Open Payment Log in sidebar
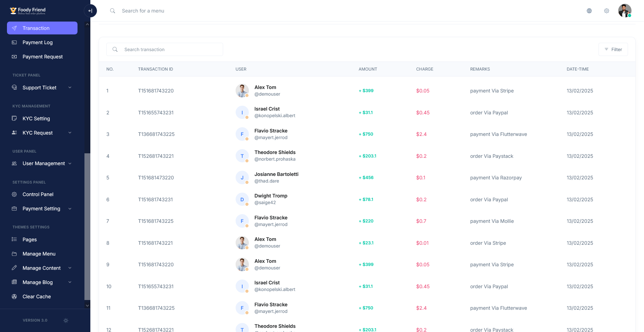Image resolution: width=644 pixels, height=332 pixels. (x=42, y=42)
